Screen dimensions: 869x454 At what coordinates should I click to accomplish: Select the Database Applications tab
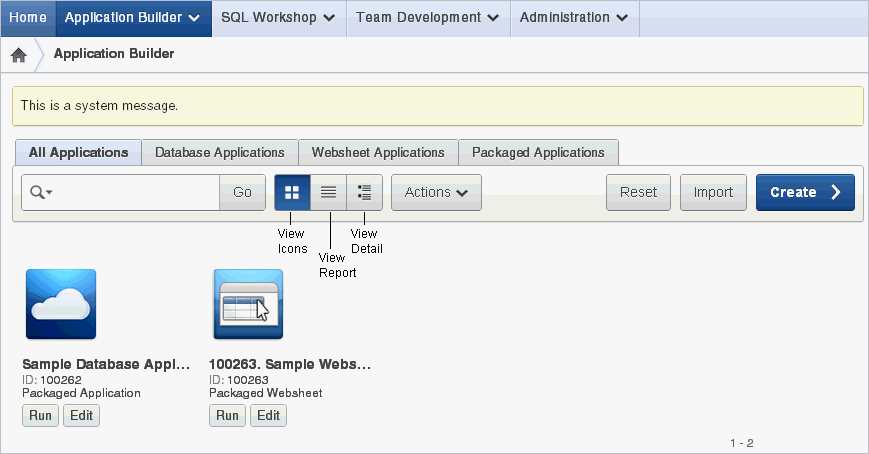click(x=219, y=152)
